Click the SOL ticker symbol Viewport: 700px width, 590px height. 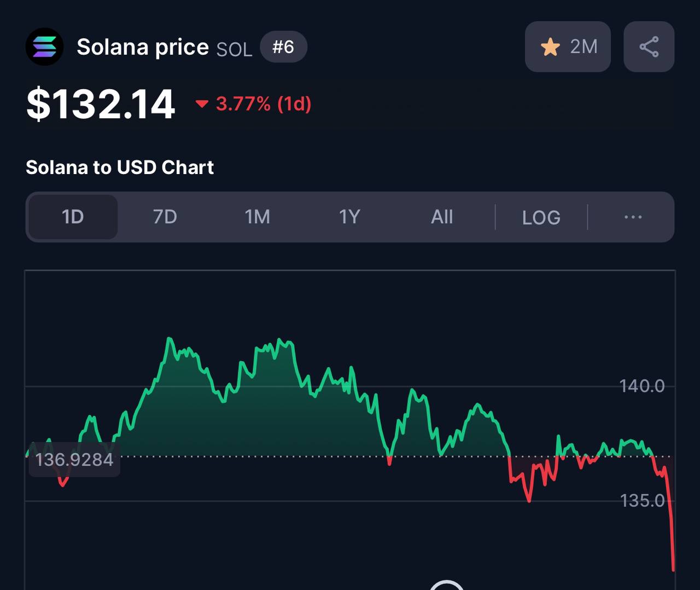tap(235, 50)
